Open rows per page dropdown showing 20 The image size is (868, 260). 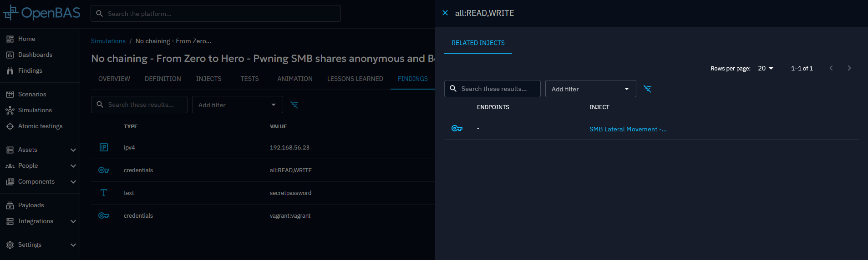click(765, 68)
